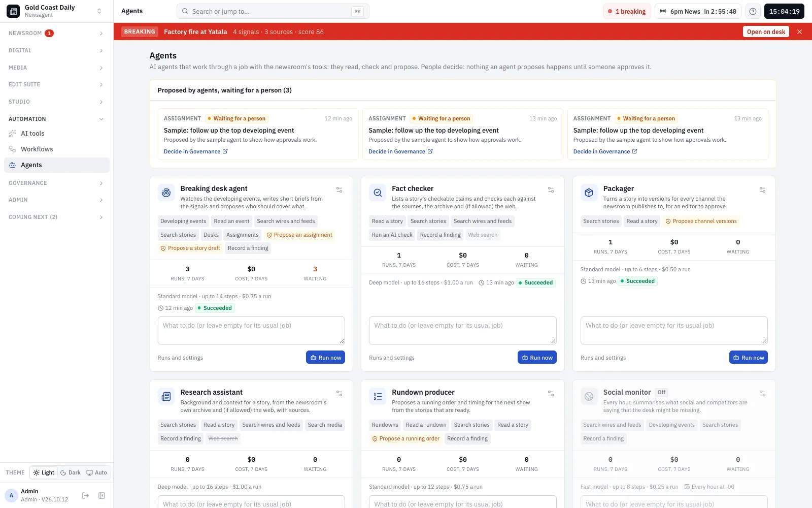Click the 1 breaking alert pill
Screen dimensions: 812x508
pyautogui.click(x=627, y=11)
